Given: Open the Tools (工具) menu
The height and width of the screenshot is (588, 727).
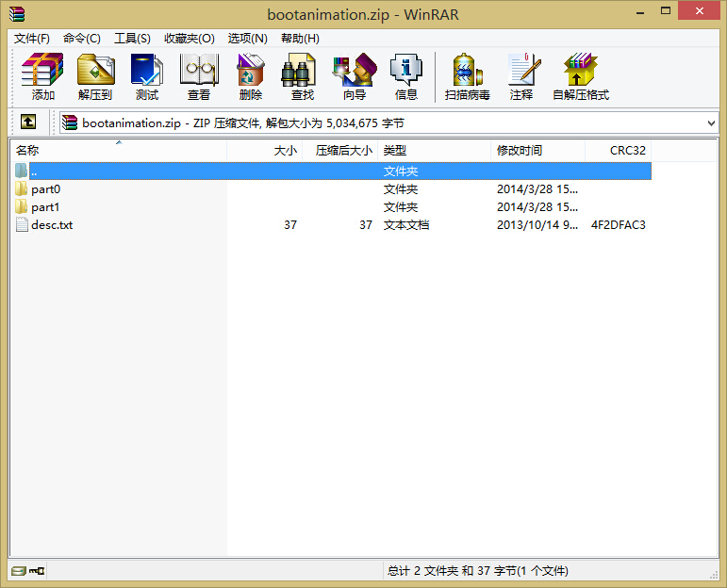Looking at the screenshot, I should click(132, 38).
